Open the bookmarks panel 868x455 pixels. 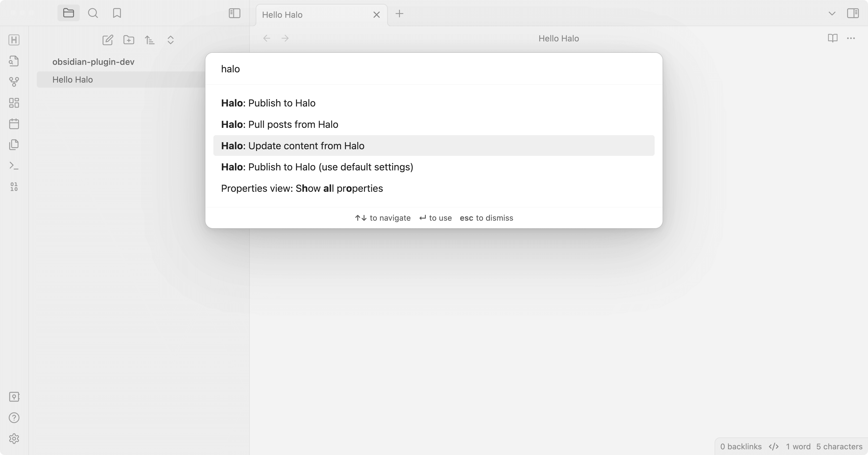coord(117,13)
